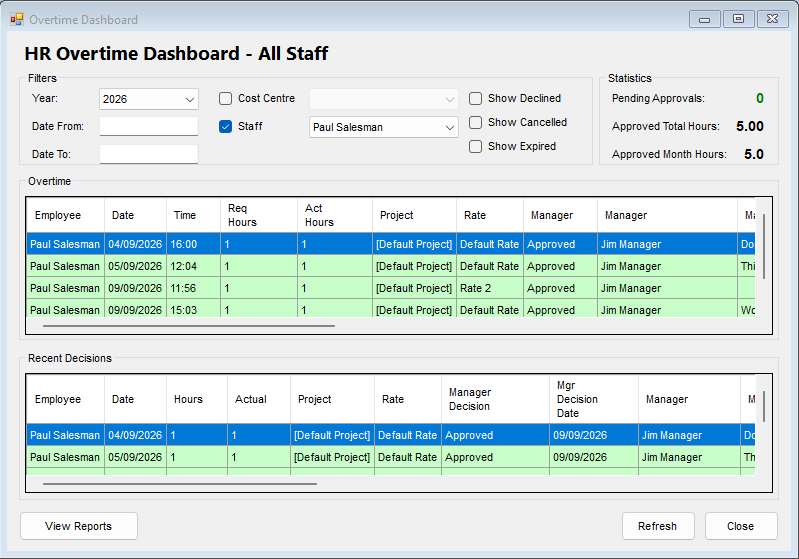Click the Date From input field

coord(149,126)
